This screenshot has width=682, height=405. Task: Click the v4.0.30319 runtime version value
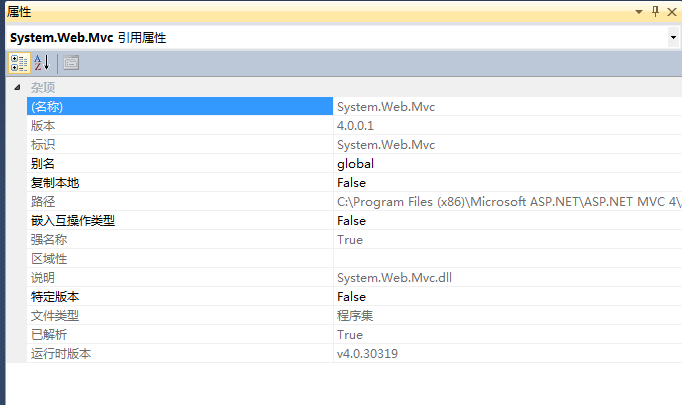pyautogui.click(x=367, y=354)
